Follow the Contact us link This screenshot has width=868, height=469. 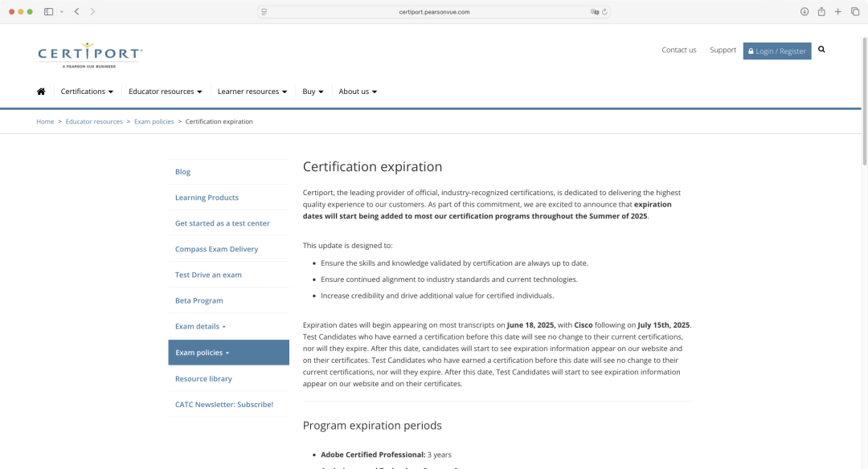pyautogui.click(x=679, y=50)
